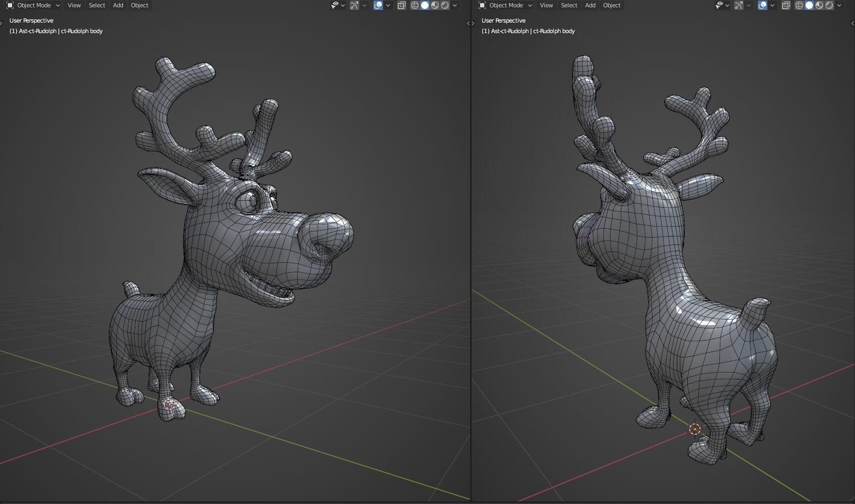Toggle X-Ray mode in left viewport
This screenshot has height=504, width=855.
402,5
